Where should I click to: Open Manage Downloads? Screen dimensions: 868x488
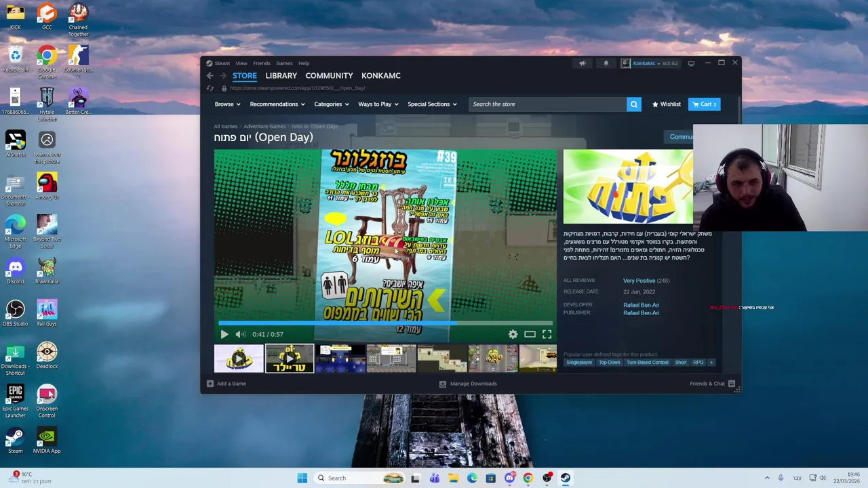[x=468, y=384]
